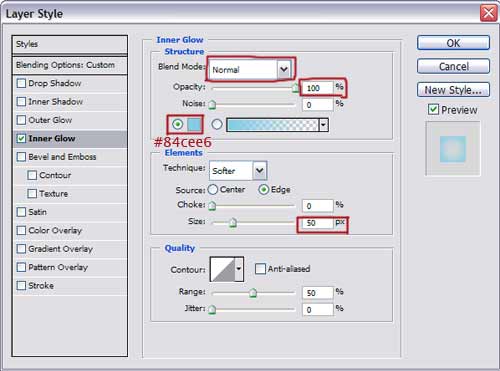This screenshot has height=371, width=500.
Task: Click the Size slider handle
Action: [x=233, y=222]
